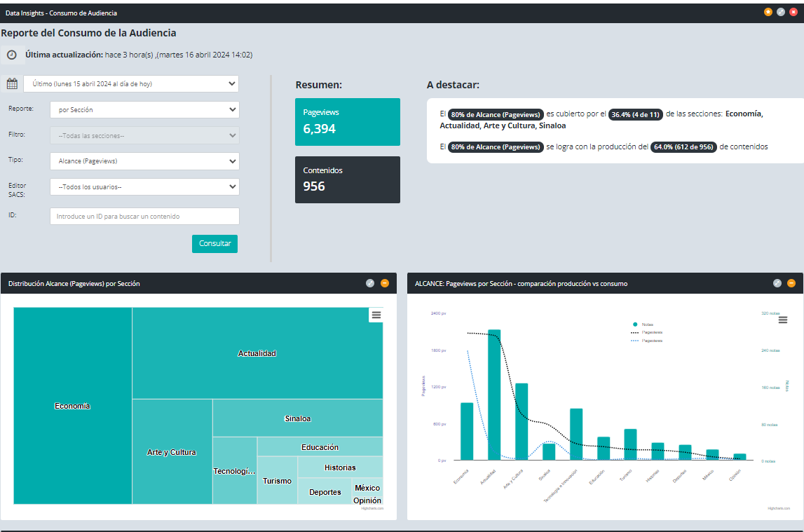The image size is (804, 532).
Task: Expand the Distribución Alcance panel to fullscreen
Action: point(370,283)
